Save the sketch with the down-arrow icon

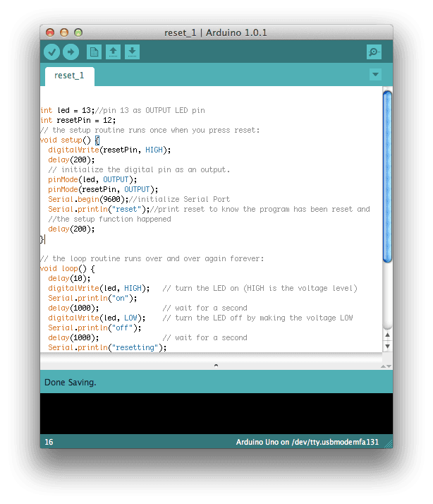tap(132, 52)
